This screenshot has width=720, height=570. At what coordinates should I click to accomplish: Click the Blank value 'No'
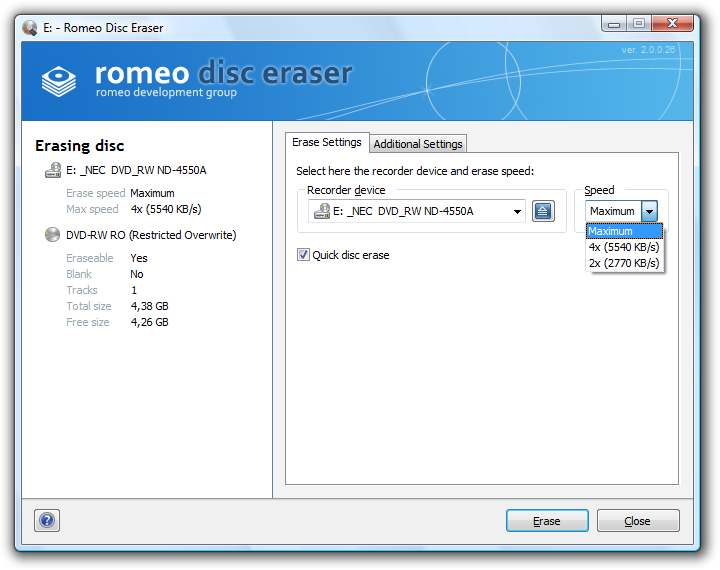coord(137,274)
